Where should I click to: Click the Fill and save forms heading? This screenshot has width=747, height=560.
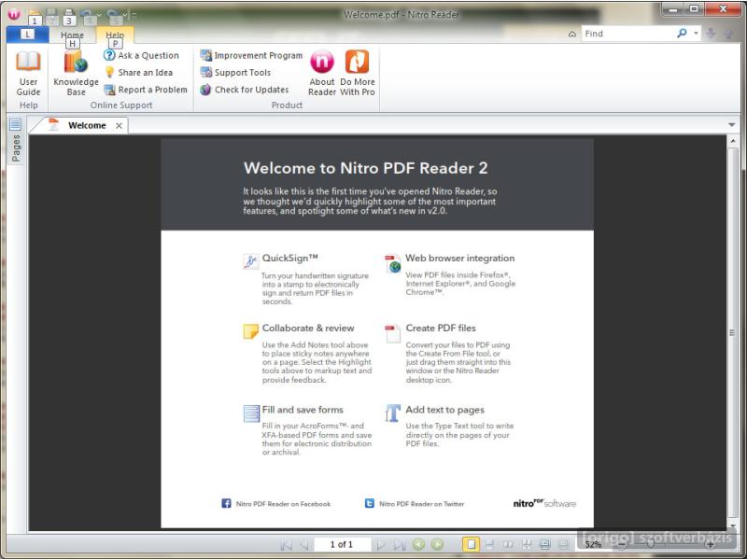pos(303,410)
